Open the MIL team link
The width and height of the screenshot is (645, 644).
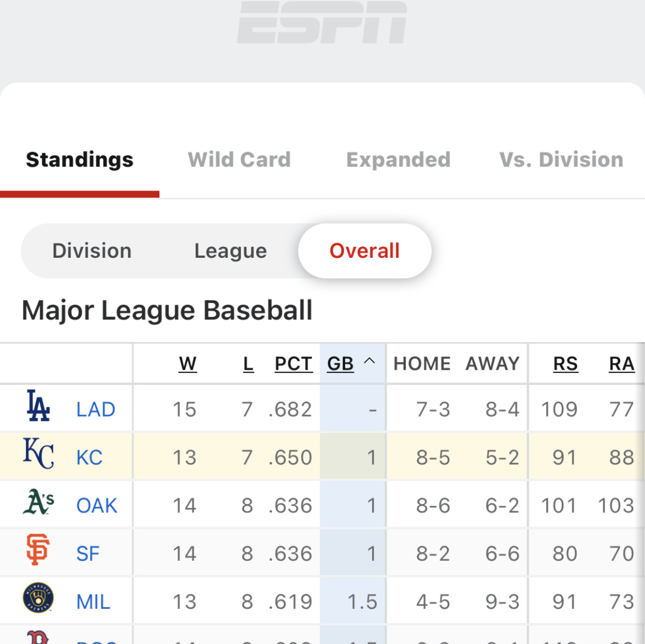coord(93,602)
